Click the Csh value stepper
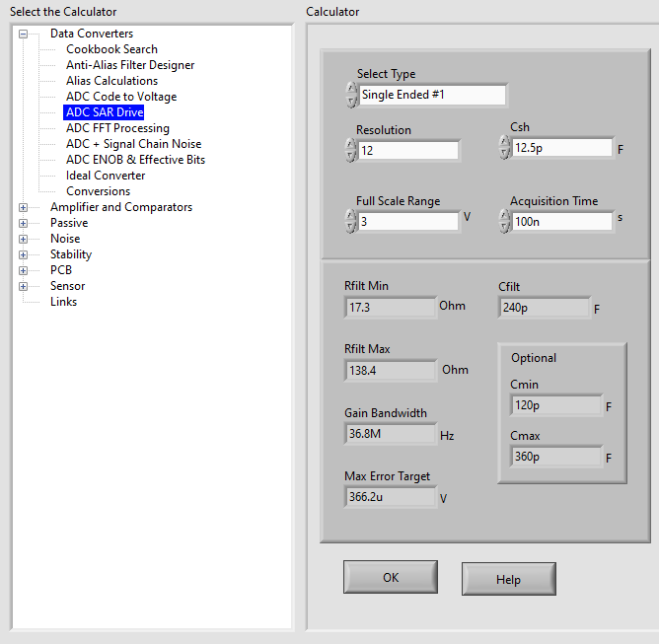This screenshot has width=659, height=644. tap(505, 148)
